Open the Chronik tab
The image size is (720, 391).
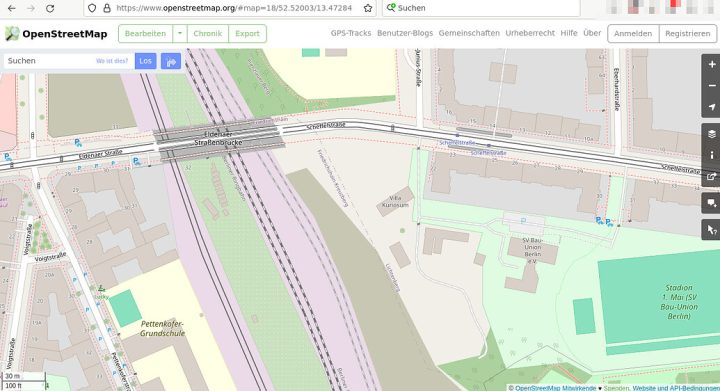[x=208, y=34]
